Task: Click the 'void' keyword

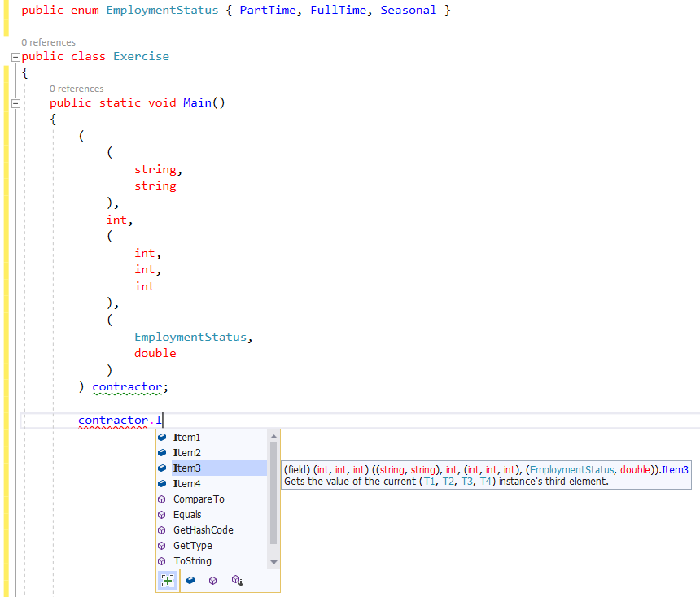Action: point(162,103)
